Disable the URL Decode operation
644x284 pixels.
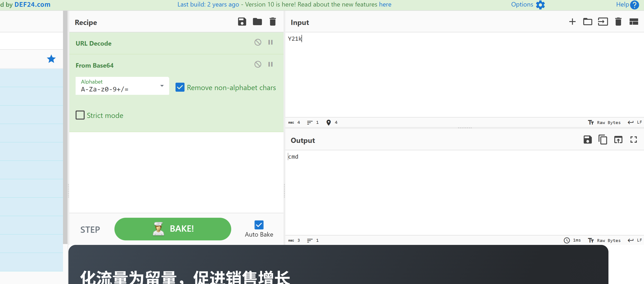[258, 42]
